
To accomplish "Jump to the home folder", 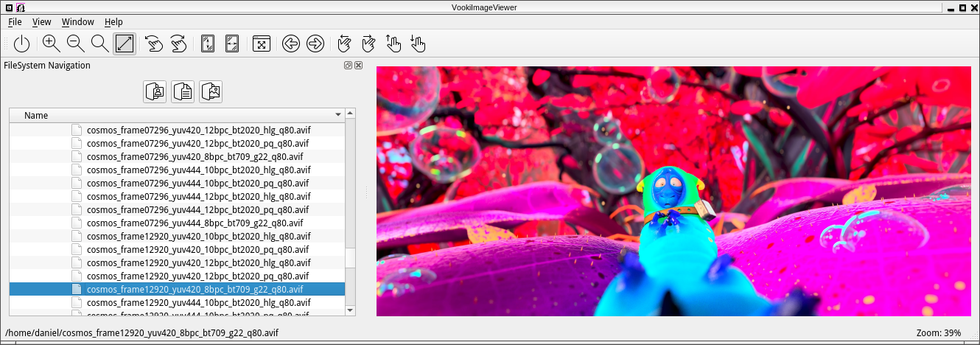I will point(155,91).
